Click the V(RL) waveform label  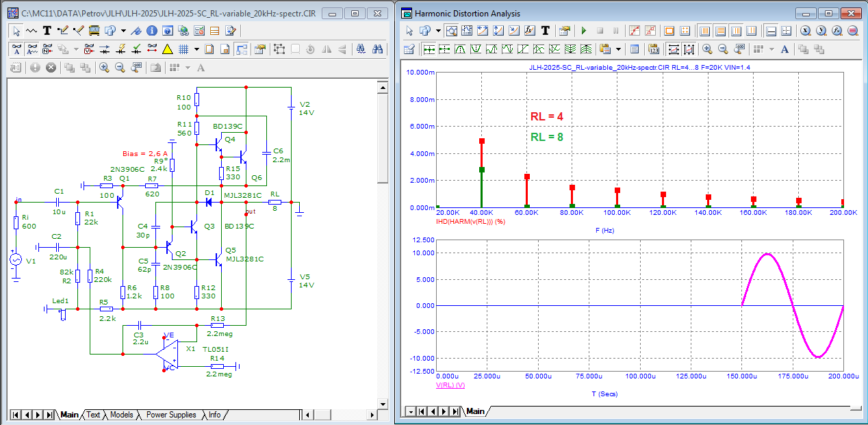coord(450,385)
